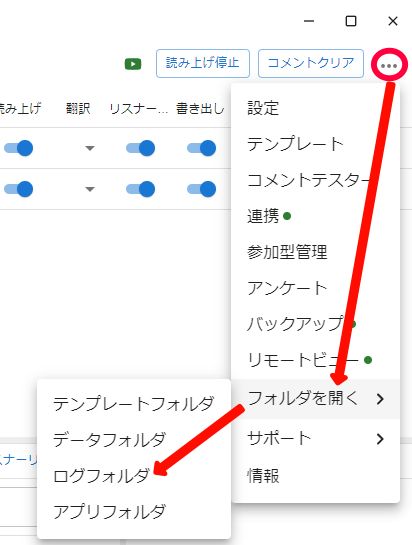
Task: Expand the フォルダを開く submenu
Action: click(315, 399)
